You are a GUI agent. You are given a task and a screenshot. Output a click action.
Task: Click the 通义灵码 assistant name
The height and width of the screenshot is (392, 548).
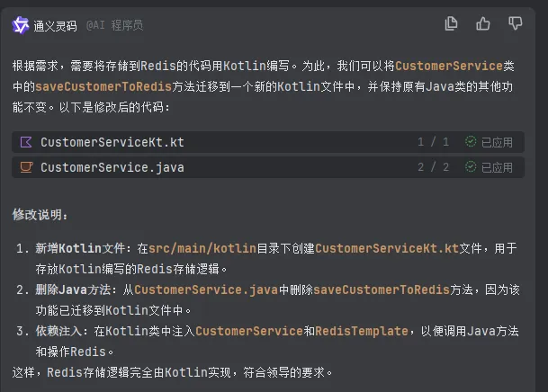click(x=56, y=25)
